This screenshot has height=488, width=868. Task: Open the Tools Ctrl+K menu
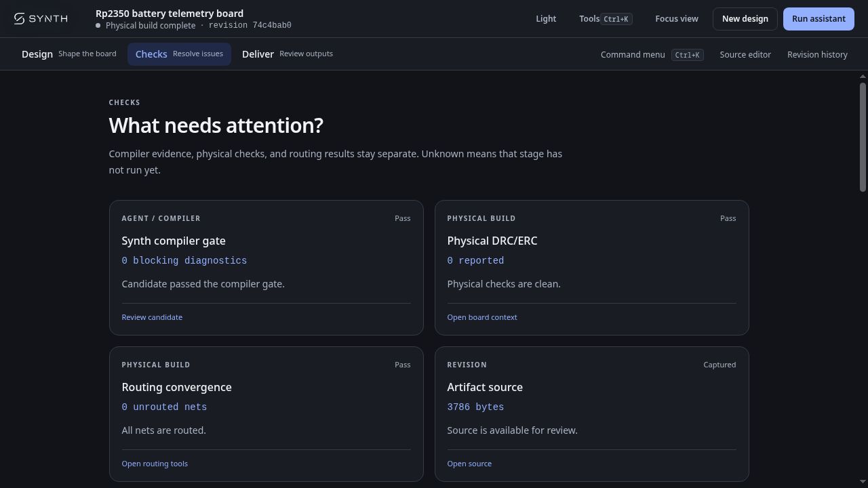click(606, 18)
